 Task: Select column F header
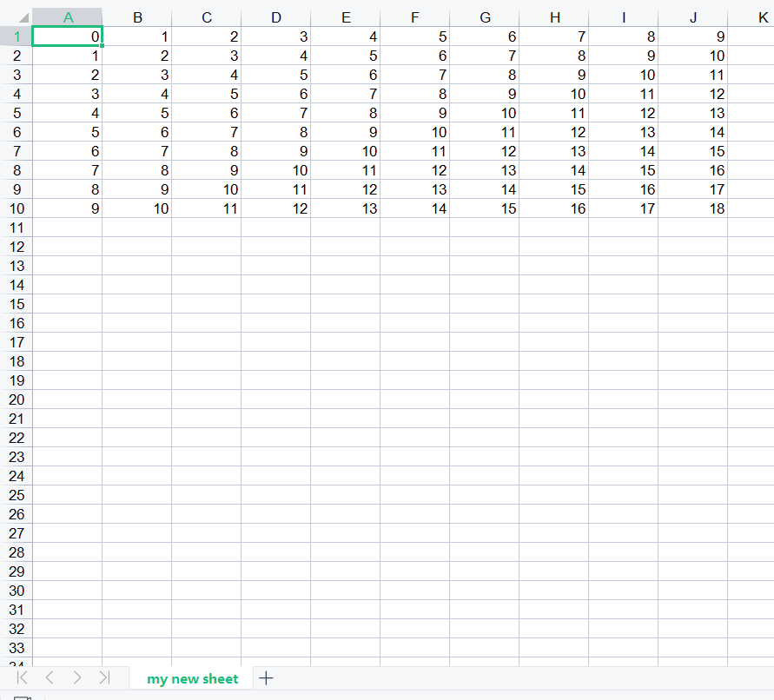point(415,17)
